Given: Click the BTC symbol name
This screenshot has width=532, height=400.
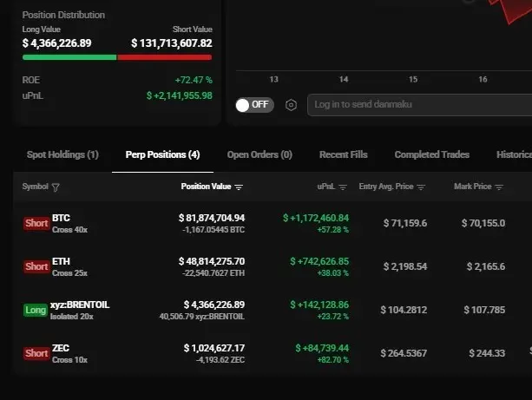Looking at the screenshot, I should pyautogui.click(x=61, y=218).
